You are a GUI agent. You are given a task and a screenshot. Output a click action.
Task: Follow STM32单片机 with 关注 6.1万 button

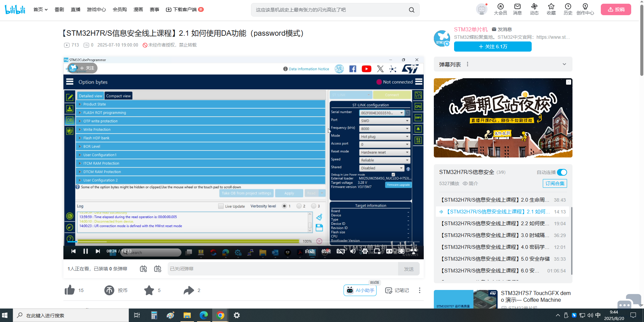493,47
